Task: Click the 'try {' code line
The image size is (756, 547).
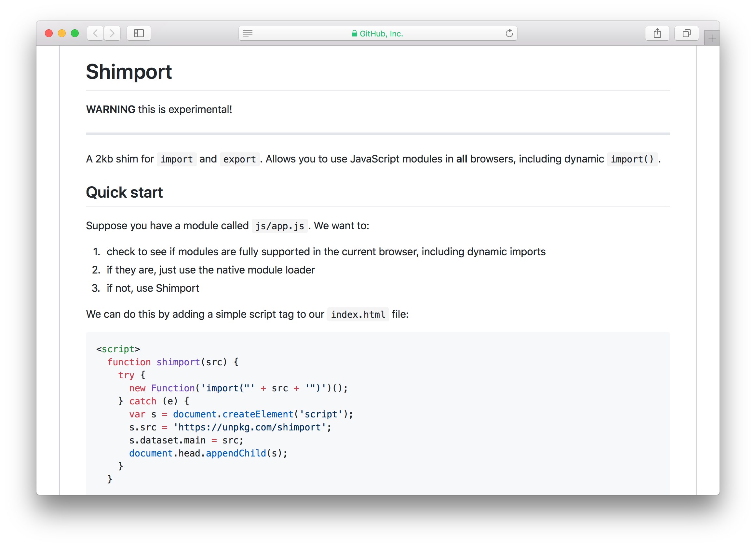Action: [132, 375]
